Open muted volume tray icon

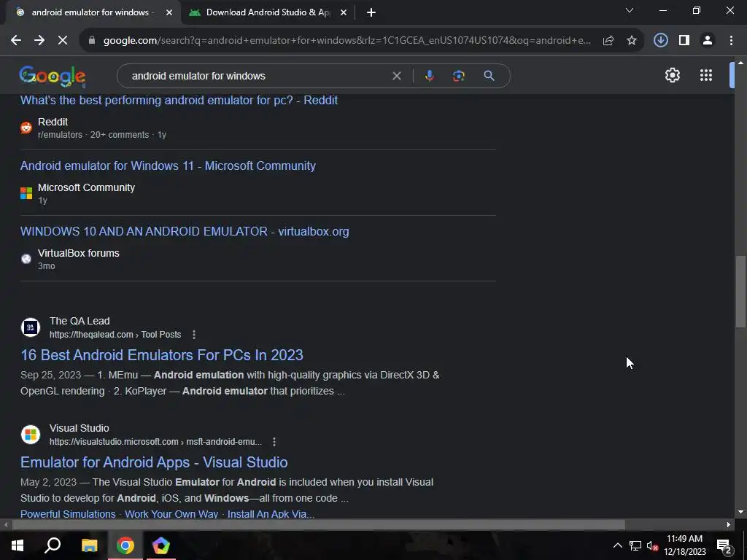(x=652, y=545)
